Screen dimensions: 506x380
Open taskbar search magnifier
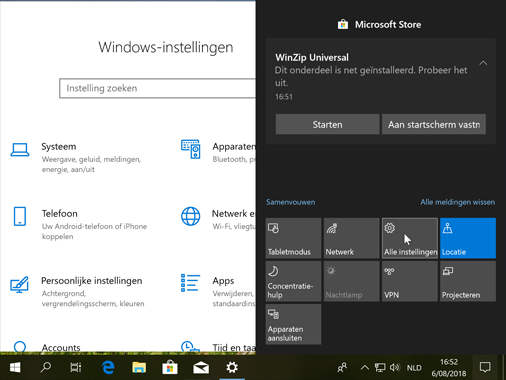46,368
